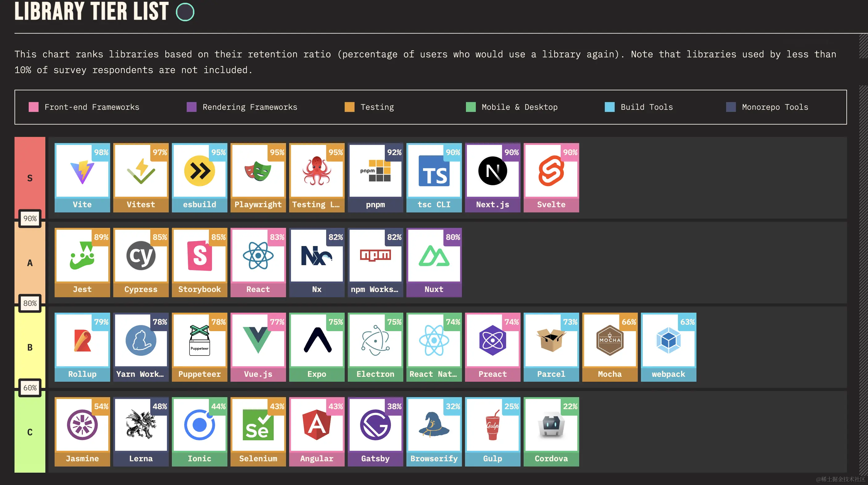Click the 90% tier threshold marker

pos(30,219)
